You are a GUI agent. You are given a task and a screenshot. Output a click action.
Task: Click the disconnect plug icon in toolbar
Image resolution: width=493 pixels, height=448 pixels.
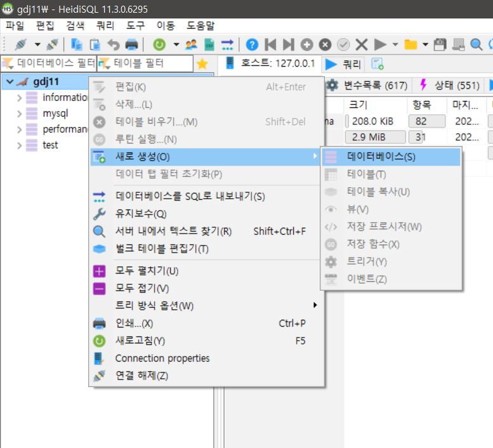(x=52, y=44)
